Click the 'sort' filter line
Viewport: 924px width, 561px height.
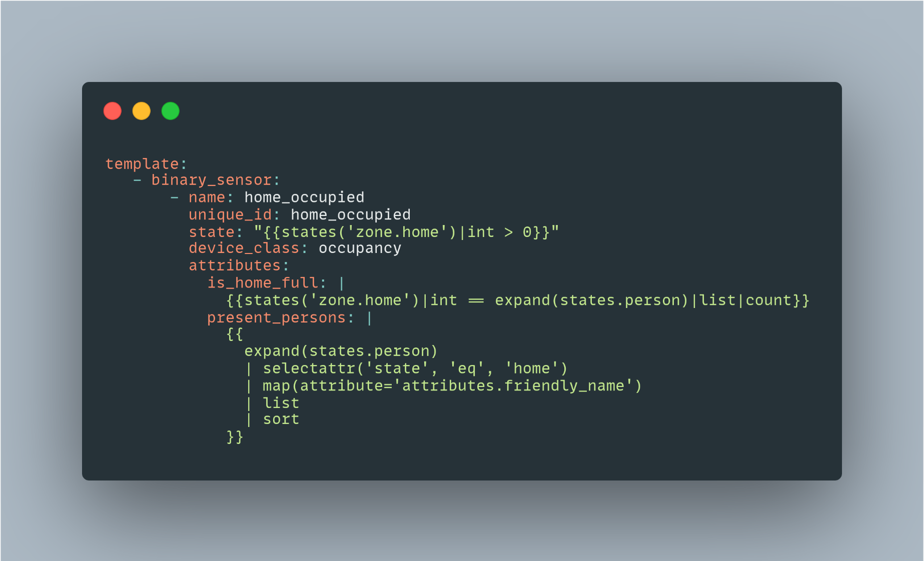pyautogui.click(x=272, y=419)
